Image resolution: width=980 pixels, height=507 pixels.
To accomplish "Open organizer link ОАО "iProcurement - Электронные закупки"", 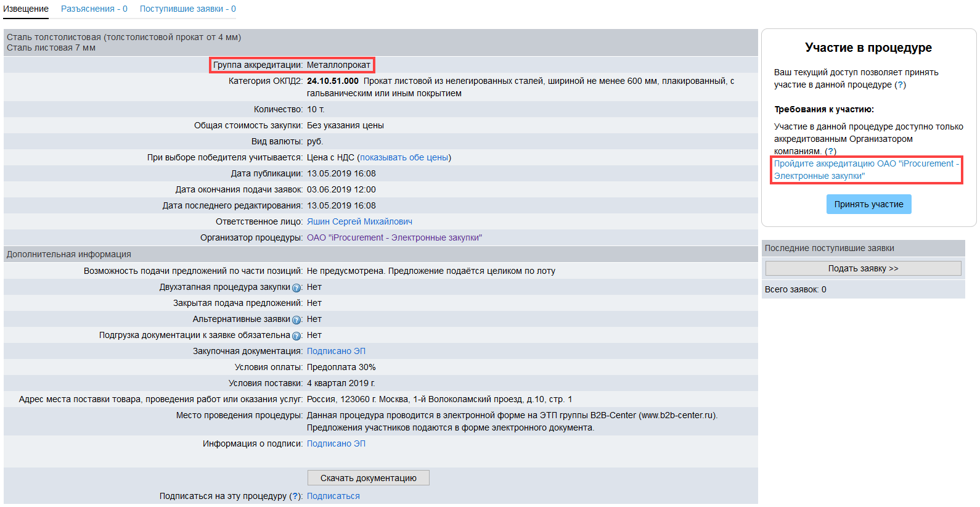I will tap(394, 238).
